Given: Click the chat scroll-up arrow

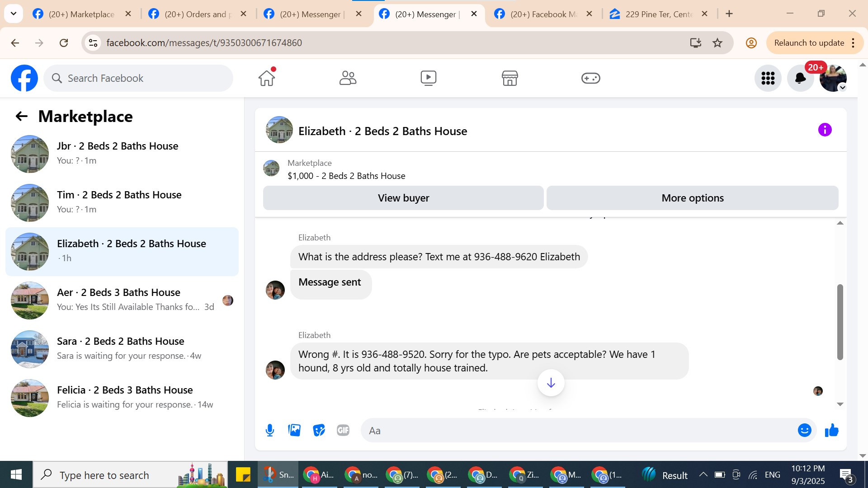Looking at the screenshot, I should tap(840, 223).
